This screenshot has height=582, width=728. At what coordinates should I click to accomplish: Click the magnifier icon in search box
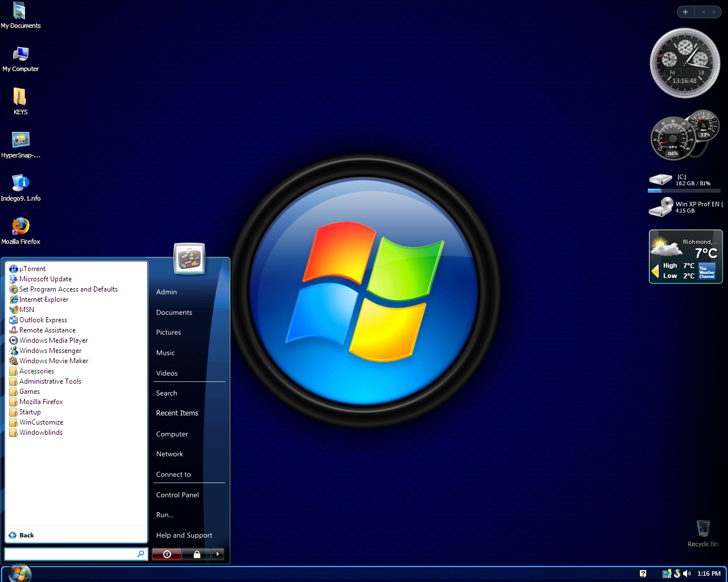click(x=140, y=554)
